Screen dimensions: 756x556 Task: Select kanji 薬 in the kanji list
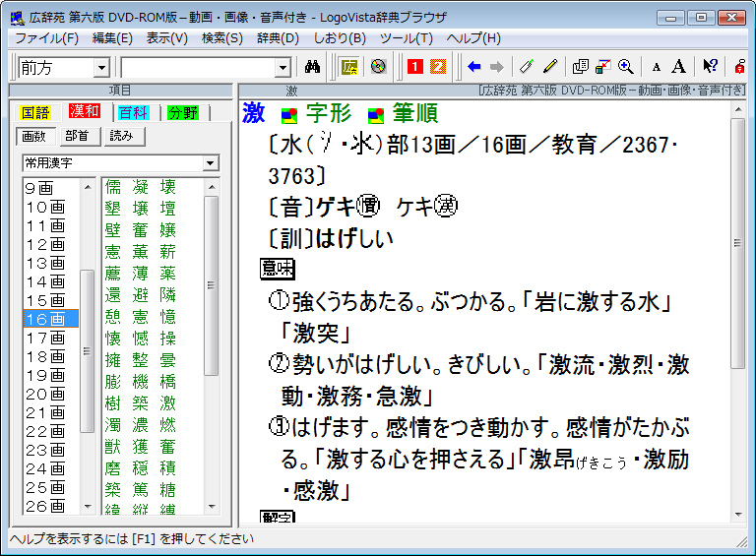tap(167, 274)
